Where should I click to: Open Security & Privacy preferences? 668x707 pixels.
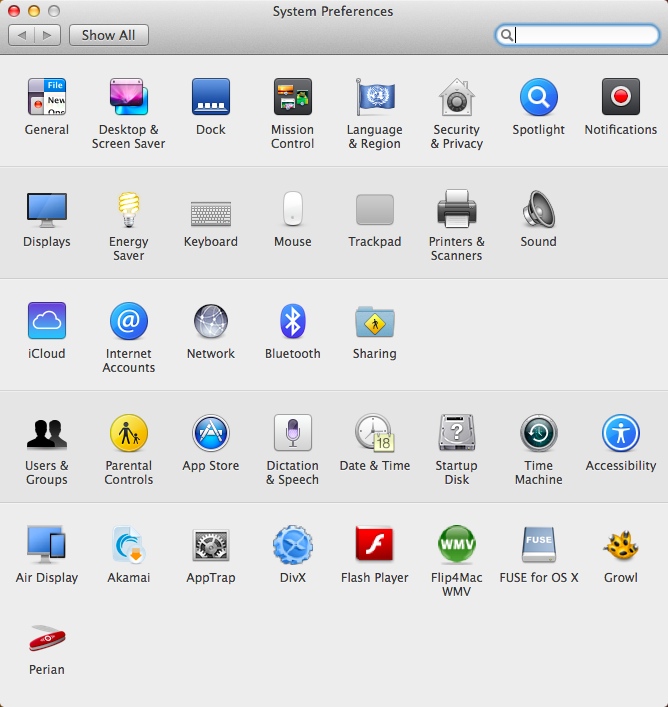pos(456,98)
